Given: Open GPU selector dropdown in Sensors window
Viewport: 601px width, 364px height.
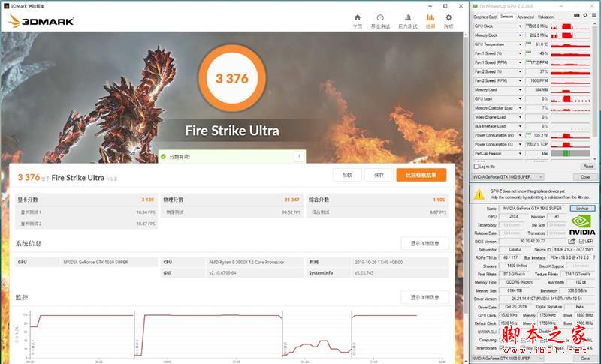Looking at the screenshot, I should [507, 177].
